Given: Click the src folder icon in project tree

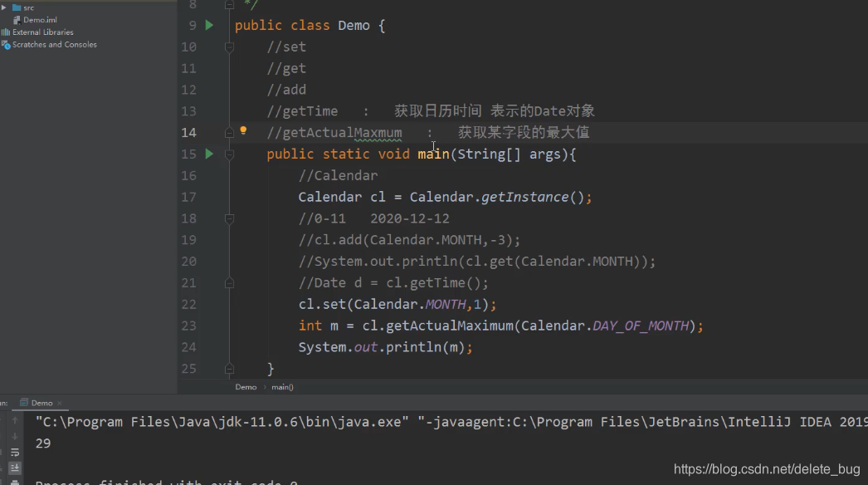Looking at the screenshot, I should (17, 7).
